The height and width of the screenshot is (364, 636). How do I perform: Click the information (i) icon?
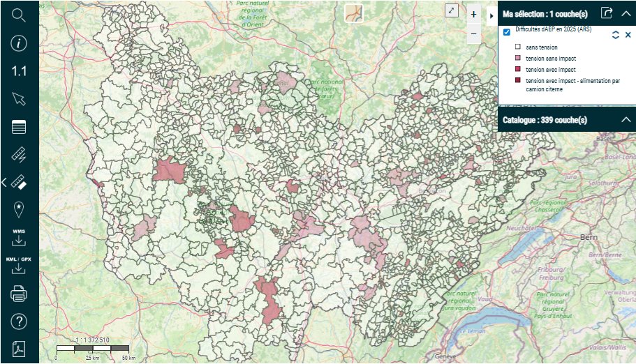[x=19, y=43]
